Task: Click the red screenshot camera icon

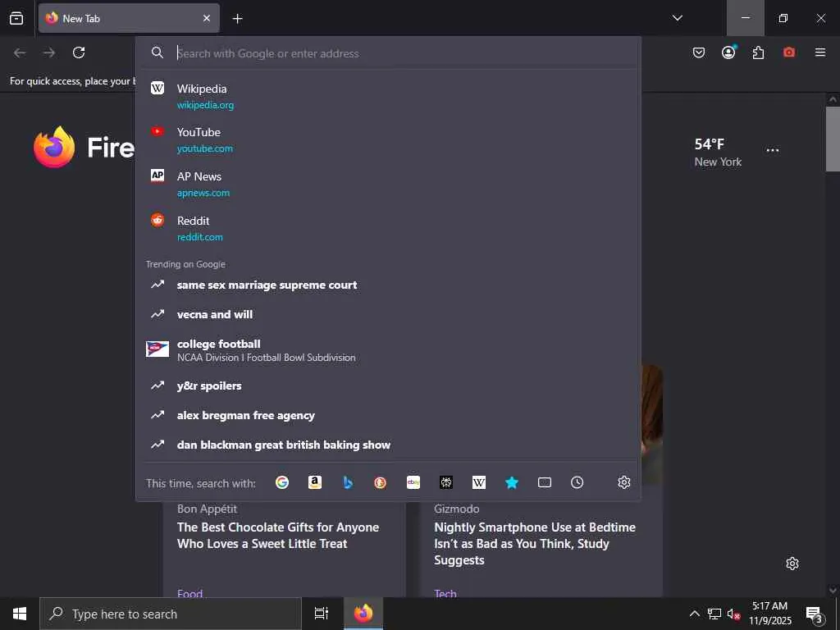Action: point(788,52)
